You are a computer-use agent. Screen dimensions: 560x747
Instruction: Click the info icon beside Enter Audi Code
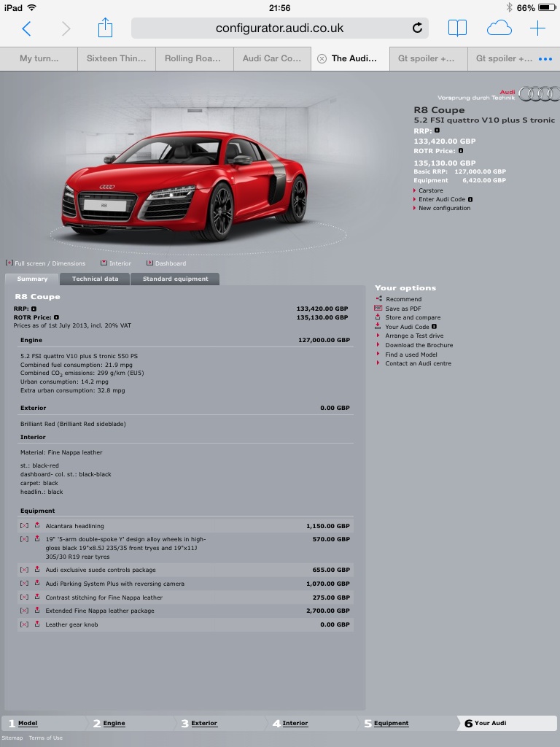click(x=470, y=199)
